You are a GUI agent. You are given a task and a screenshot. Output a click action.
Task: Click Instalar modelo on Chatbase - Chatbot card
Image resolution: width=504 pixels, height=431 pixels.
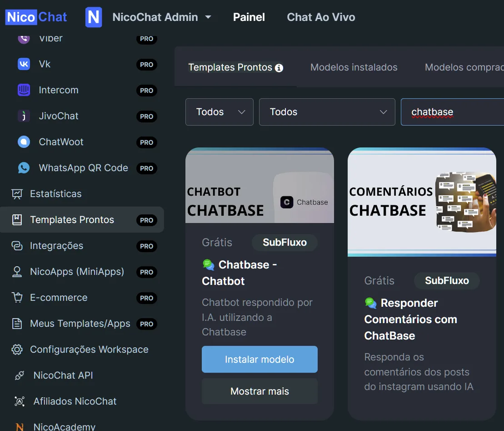[259, 359]
